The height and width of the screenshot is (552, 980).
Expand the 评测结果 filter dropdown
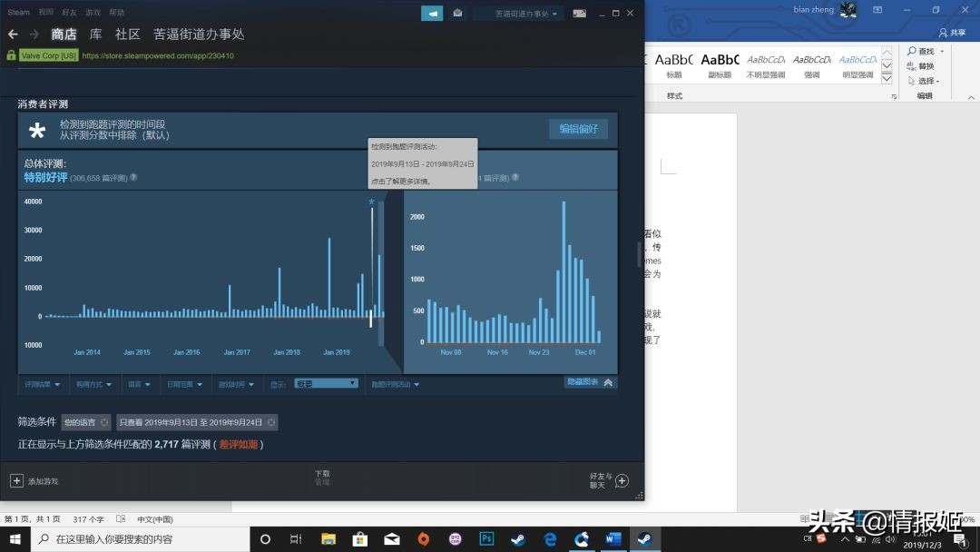pyautogui.click(x=43, y=384)
